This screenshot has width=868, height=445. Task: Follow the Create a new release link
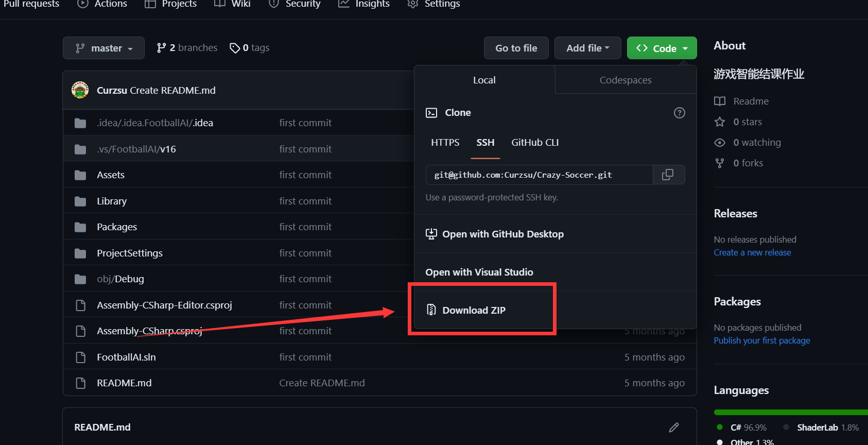(752, 252)
